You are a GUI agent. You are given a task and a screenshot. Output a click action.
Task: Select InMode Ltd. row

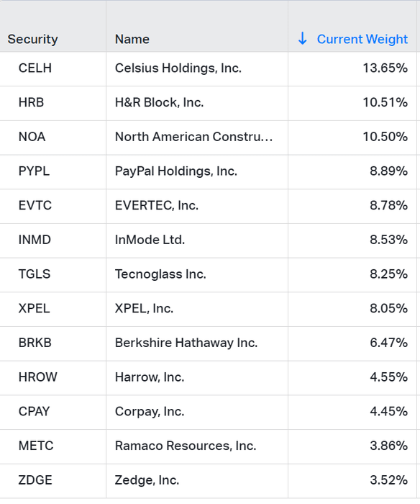[208, 240]
